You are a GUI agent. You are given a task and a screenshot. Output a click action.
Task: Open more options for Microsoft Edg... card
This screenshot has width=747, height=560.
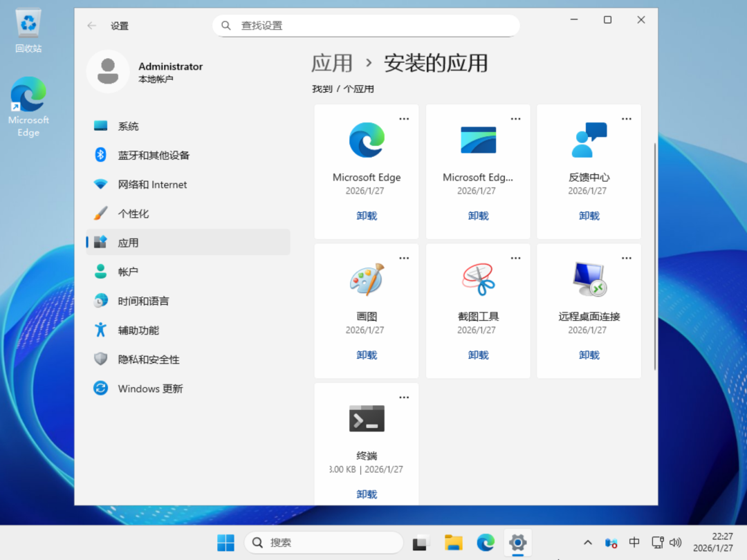coord(515,119)
